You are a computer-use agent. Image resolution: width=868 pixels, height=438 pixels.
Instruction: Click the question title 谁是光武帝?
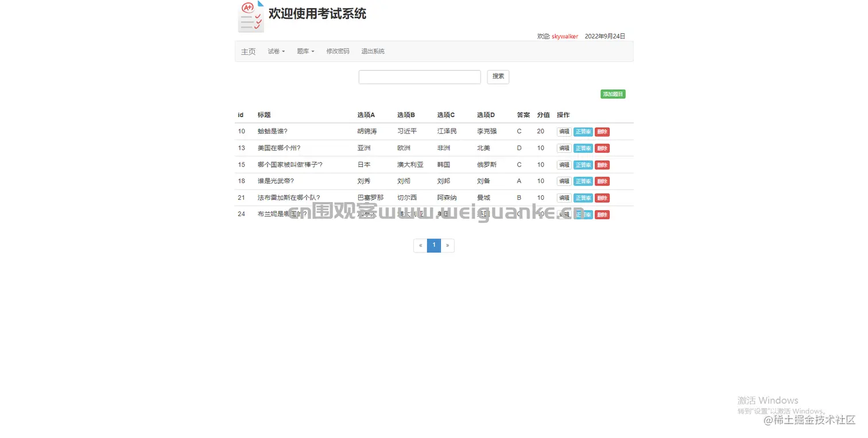pyautogui.click(x=276, y=181)
